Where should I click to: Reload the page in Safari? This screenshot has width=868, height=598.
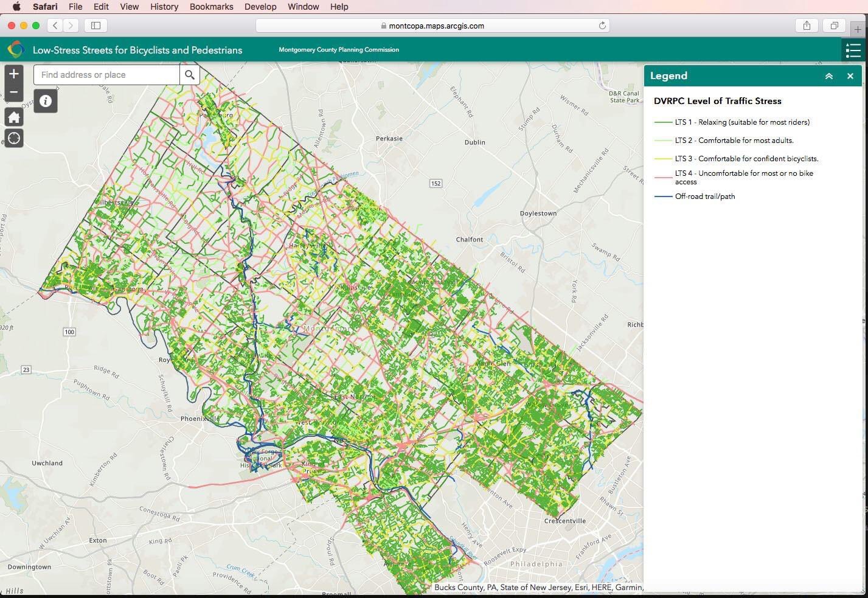coord(602,26)
